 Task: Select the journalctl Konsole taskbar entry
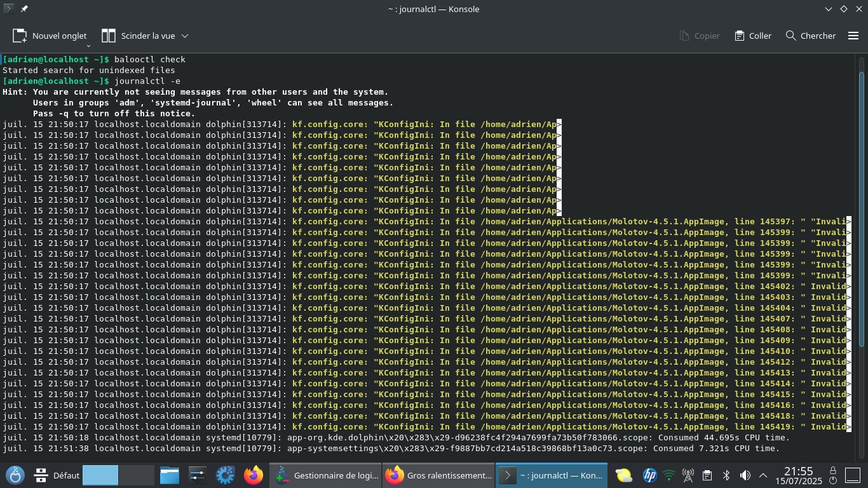[552, 475]
